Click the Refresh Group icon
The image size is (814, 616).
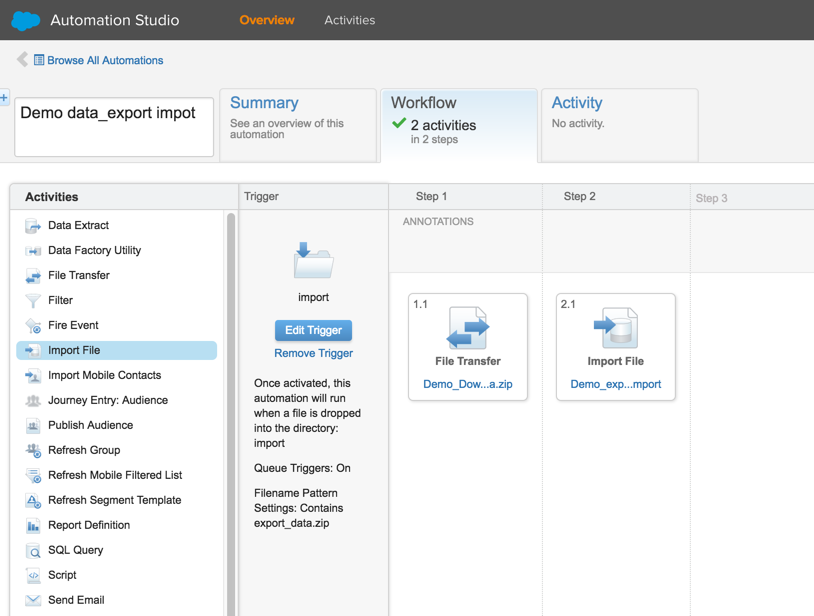pos(33,450)
